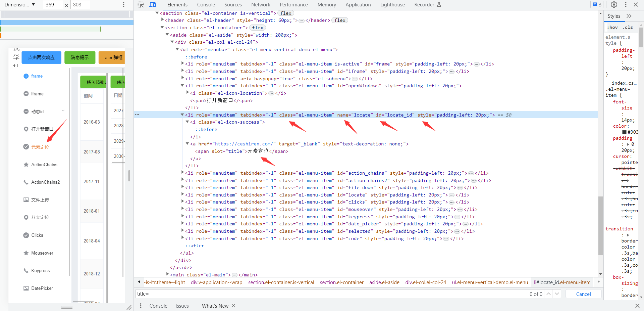
Task: Collapse the ul menubar node
Action: 177,49
